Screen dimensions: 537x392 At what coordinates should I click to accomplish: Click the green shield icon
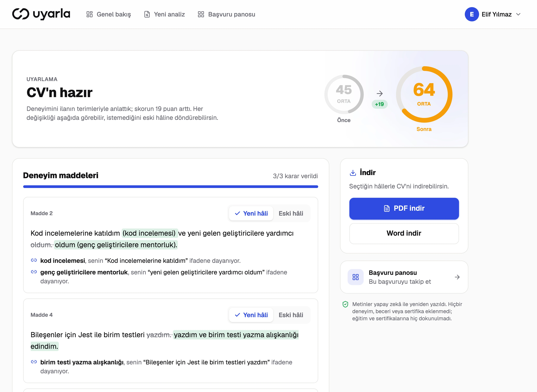tap(345, 304)
